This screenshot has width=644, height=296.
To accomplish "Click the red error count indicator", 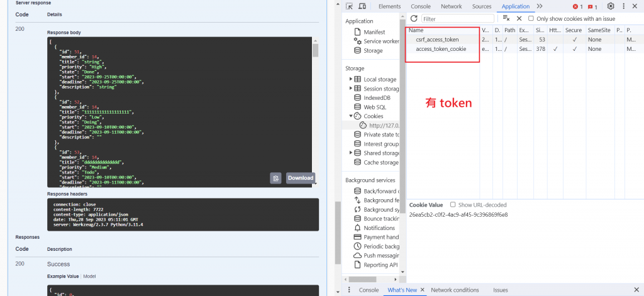I will [x=578, y=6].
